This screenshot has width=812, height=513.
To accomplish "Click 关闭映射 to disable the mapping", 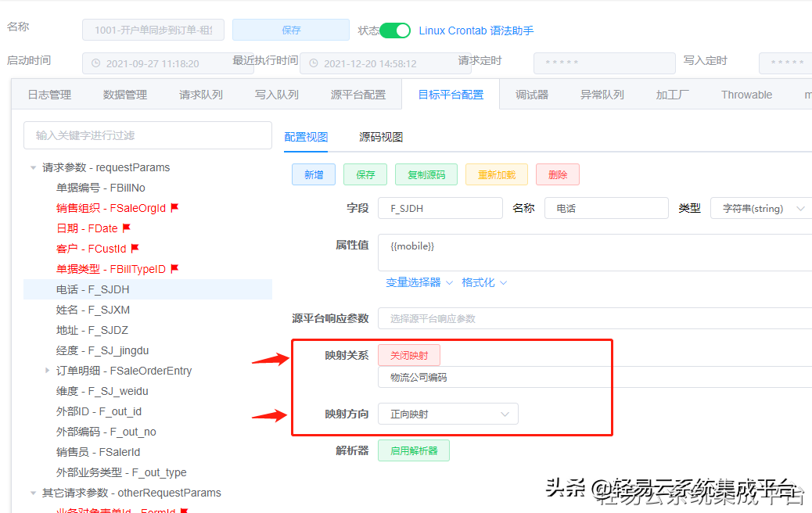I will [x=410, y=353].
